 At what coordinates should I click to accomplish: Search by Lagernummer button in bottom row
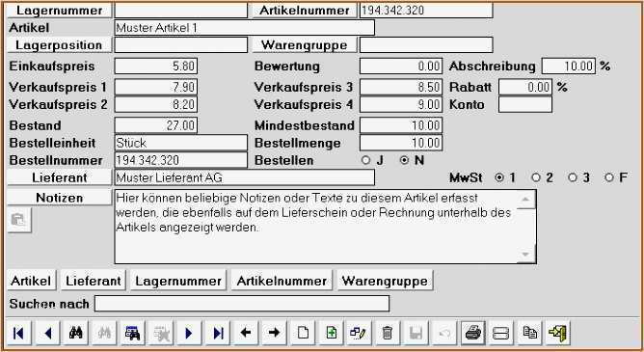tap(178, 281)
